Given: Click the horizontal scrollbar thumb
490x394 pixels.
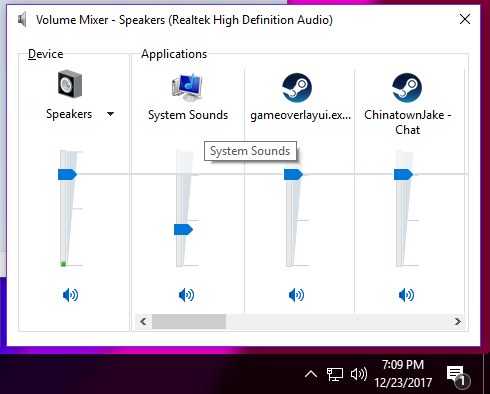Looking at the screenshot, I should [x=189, y=321].
